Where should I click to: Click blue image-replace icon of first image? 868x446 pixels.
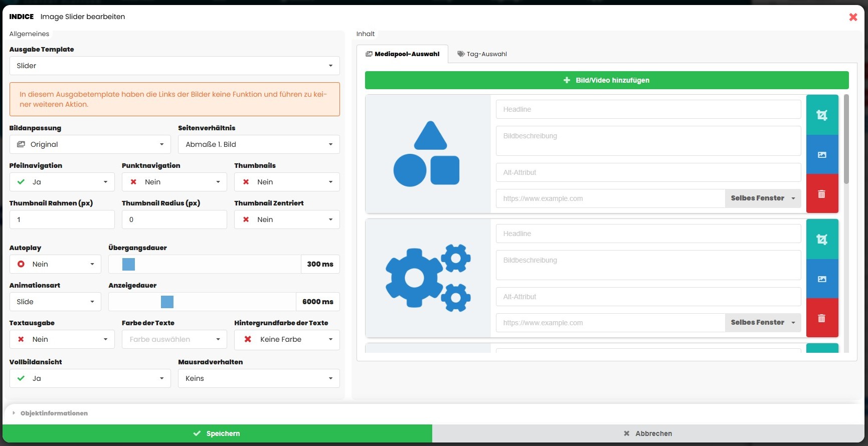tap(822, 154)
